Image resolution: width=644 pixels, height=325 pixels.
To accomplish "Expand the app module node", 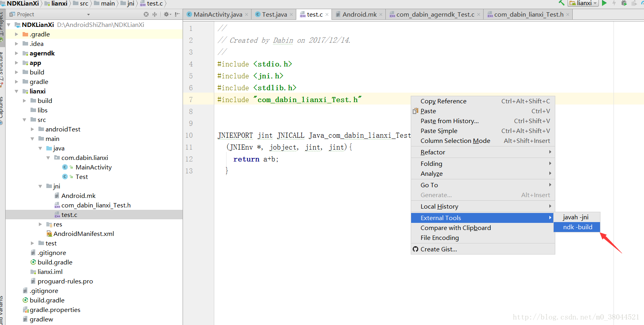I will click(x=17, y=63).
